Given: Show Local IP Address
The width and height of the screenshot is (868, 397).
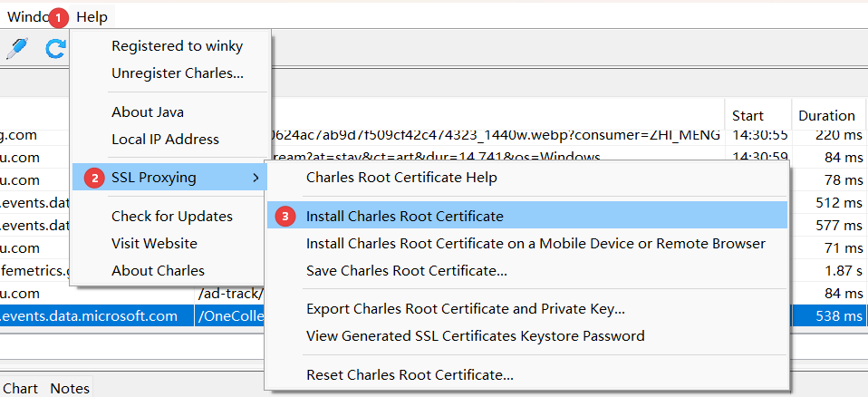Looking at the screenshot, I should pyautogui.click(x=165, y=140).
